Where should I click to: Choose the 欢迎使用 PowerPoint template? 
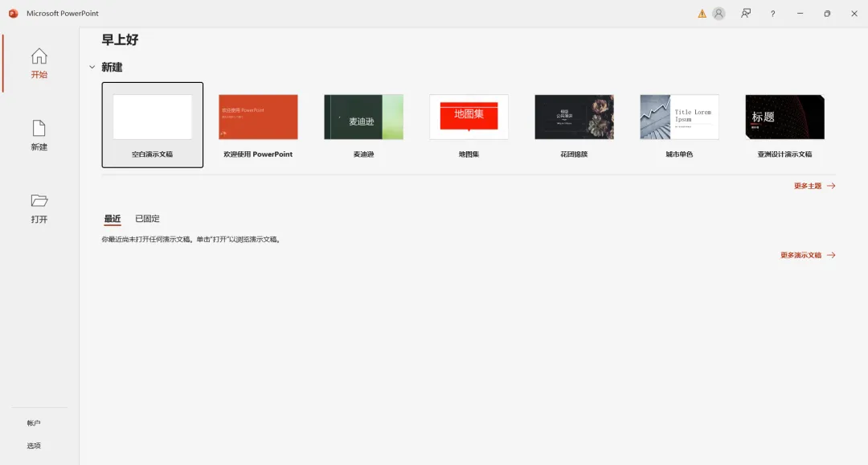[258, 117]
